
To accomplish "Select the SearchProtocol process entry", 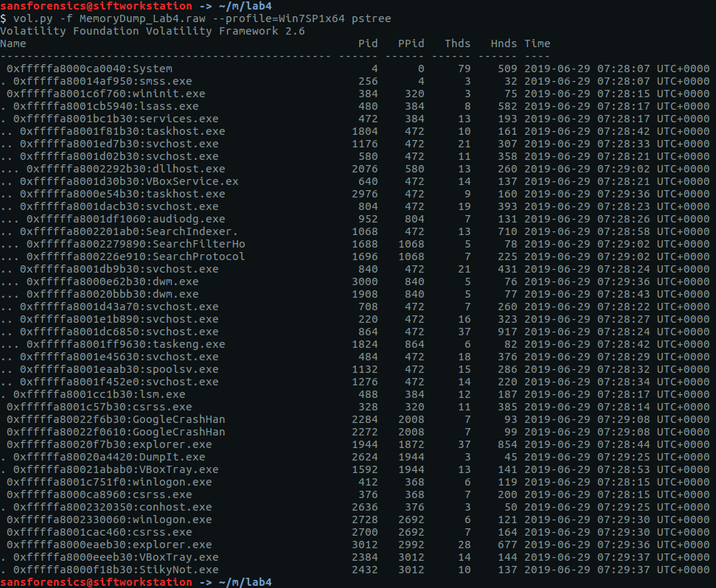I will 136,256.
